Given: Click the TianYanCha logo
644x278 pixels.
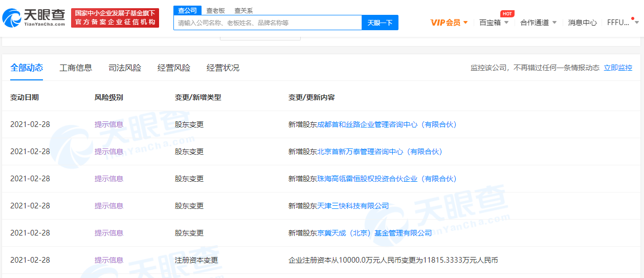Looking at the screenshot, I should [34, 18].
